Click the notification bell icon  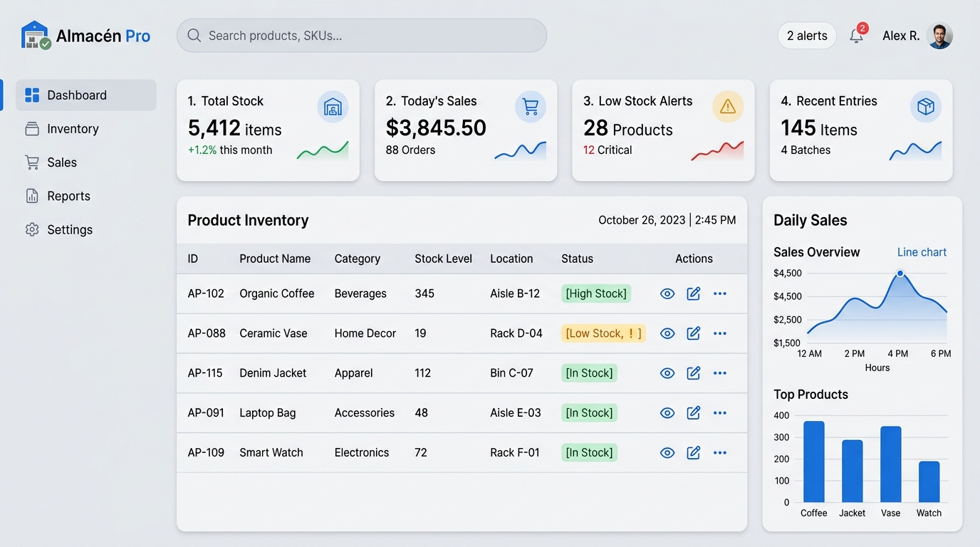click(x=857, y=36)
